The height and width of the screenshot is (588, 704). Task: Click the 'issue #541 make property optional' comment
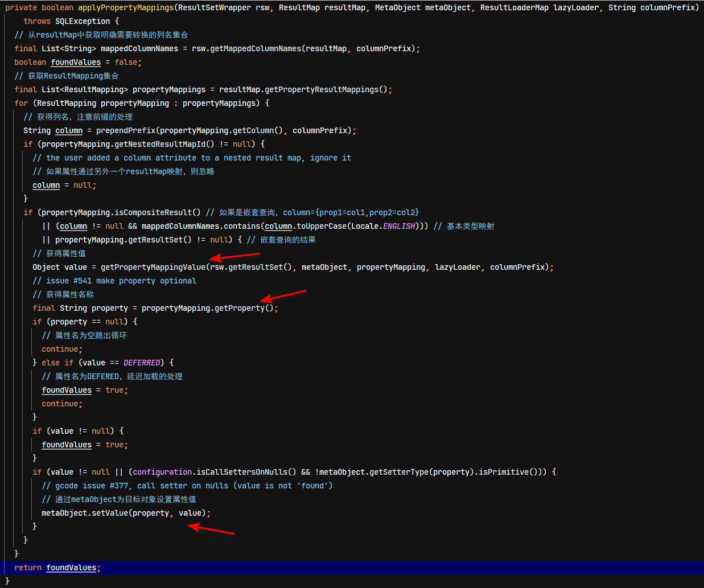(114, 281)
